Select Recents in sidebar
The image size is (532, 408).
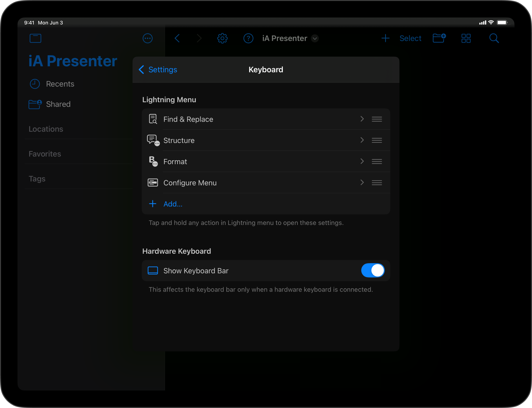pos(60,84)
